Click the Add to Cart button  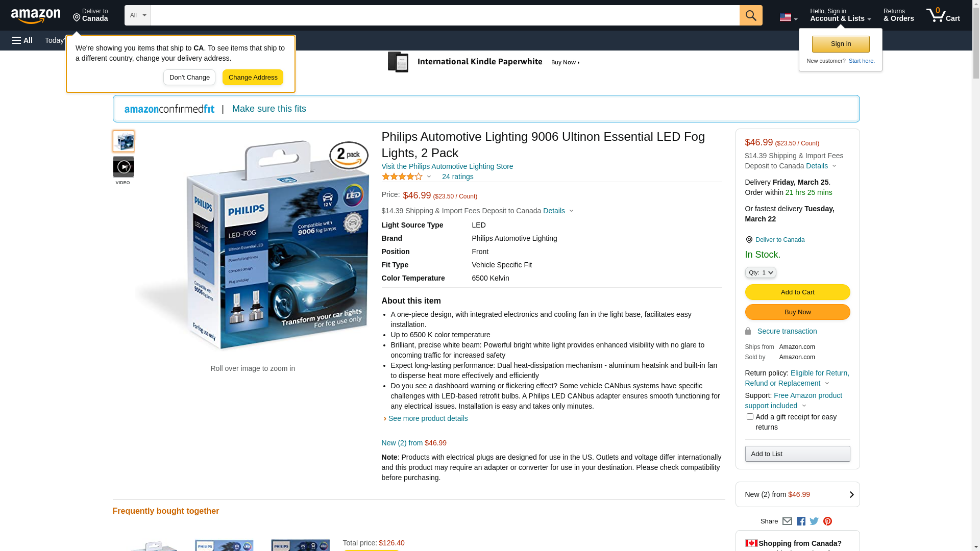pyautogui.click(x=797, y=292)
